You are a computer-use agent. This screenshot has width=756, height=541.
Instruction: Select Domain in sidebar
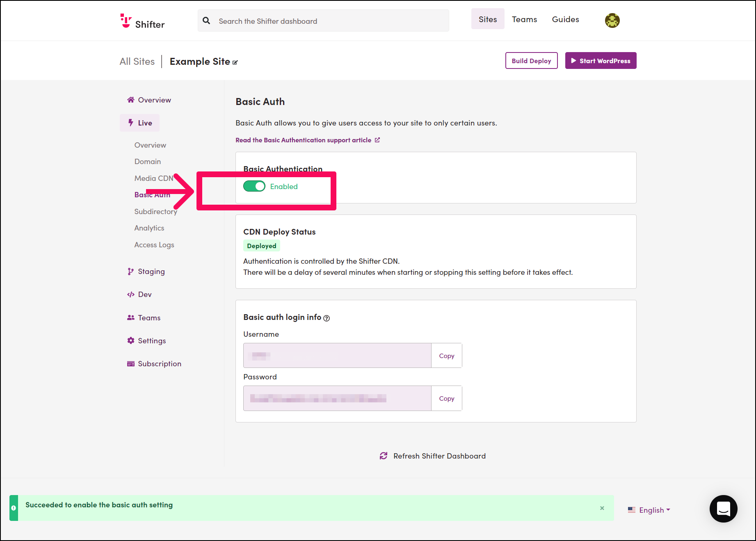tap(148, 162)
